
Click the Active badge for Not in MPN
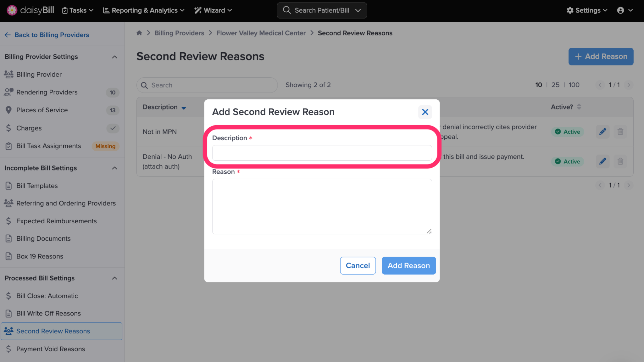(x=568, y=132)
